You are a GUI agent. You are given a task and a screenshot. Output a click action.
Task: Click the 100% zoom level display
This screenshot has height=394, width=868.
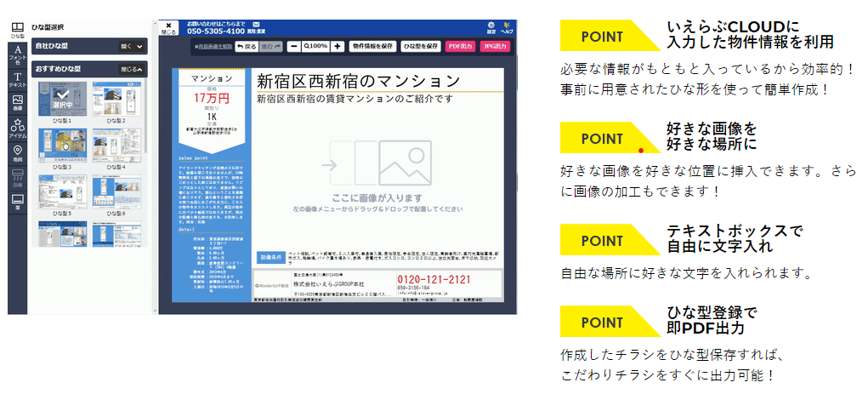(x=315, y=46)
